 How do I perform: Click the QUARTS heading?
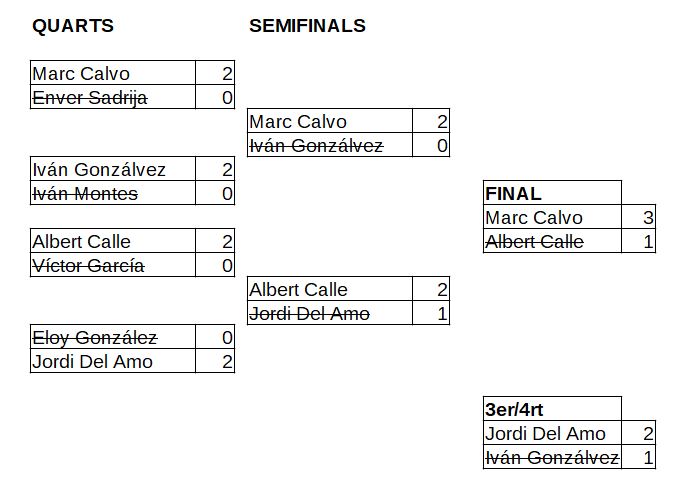73,27
